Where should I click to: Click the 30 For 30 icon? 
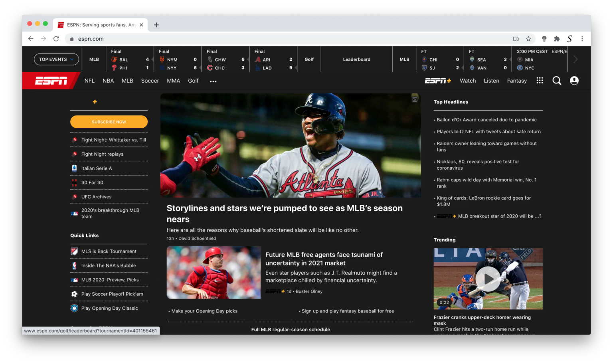click(74, 182)
